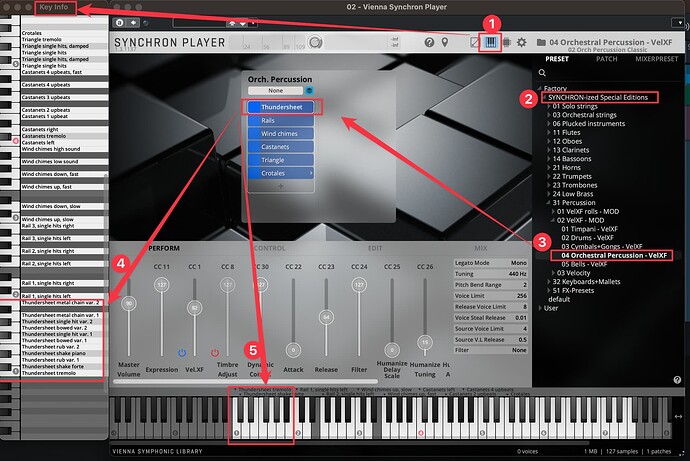Viewport: 690px width, 461px height.
Task: Select the Rails slot
Action: 281,120
